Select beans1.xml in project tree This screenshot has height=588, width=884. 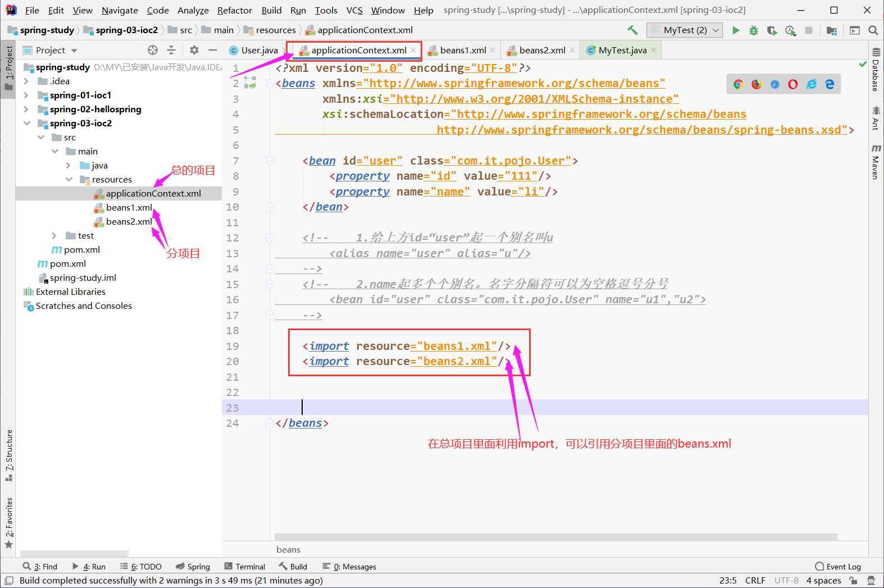129,207
